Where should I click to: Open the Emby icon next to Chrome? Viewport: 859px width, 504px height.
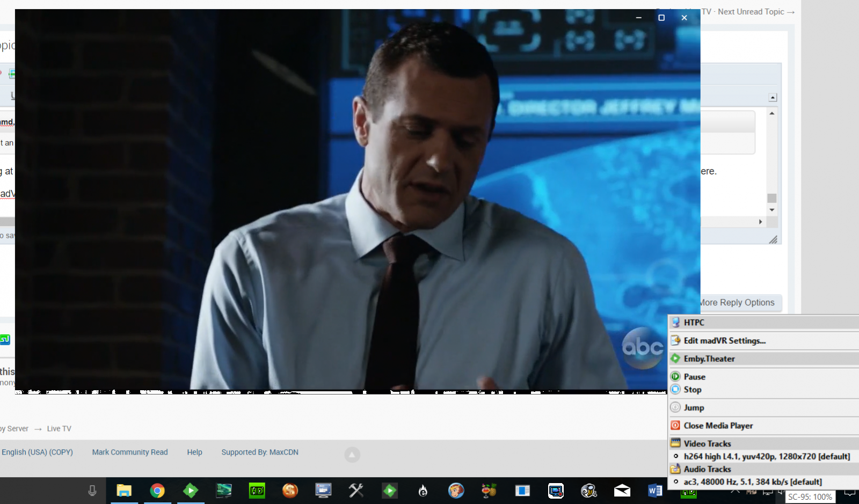coord(191,491)
